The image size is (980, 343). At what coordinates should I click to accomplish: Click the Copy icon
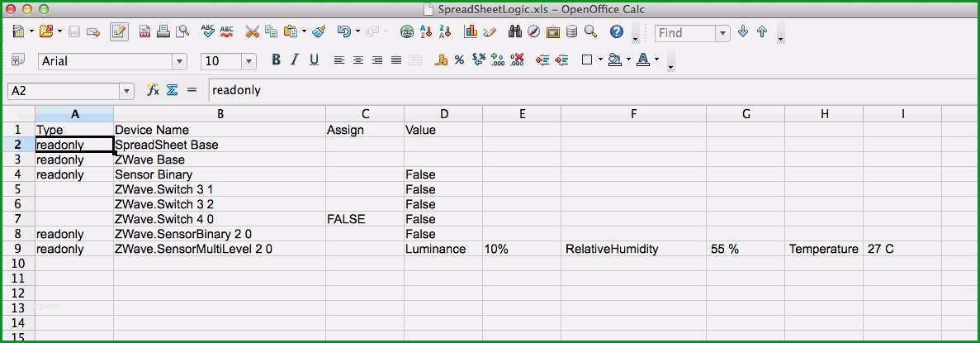[x=271, y=31]
